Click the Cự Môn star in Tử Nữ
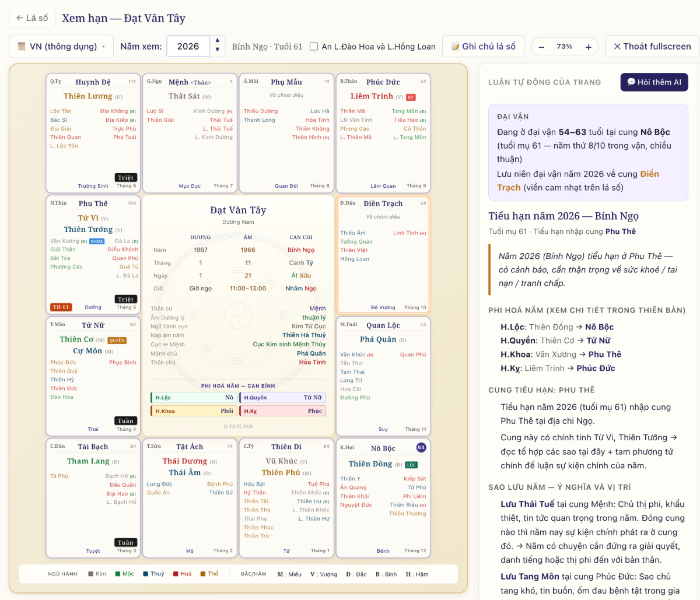Screen dimensions: 700x600 tap(87, 351)
